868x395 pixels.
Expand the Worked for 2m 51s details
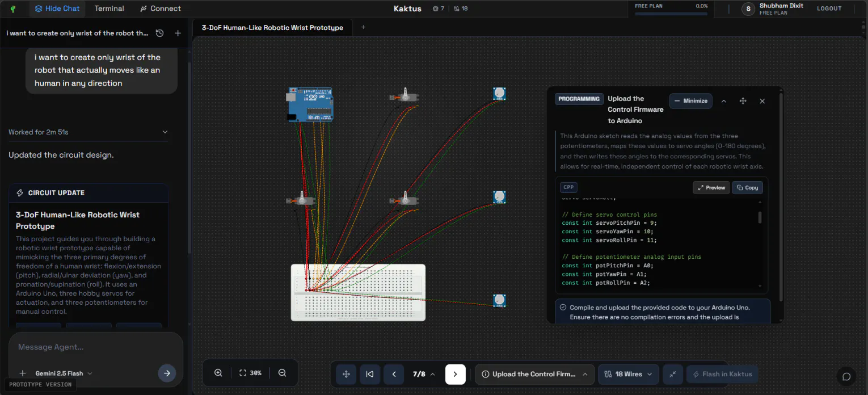tap(89, 132)
